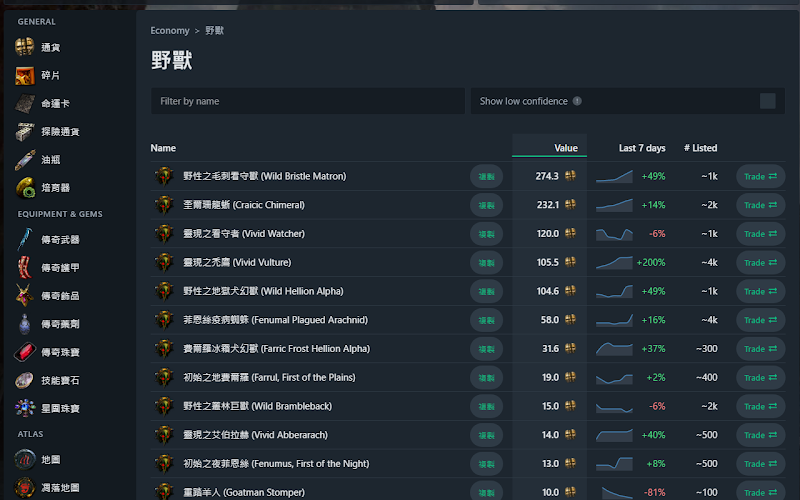Click the Farric Frost Hellion Alpha beast icon
800x500 pixels.
[x=164, y=348]
